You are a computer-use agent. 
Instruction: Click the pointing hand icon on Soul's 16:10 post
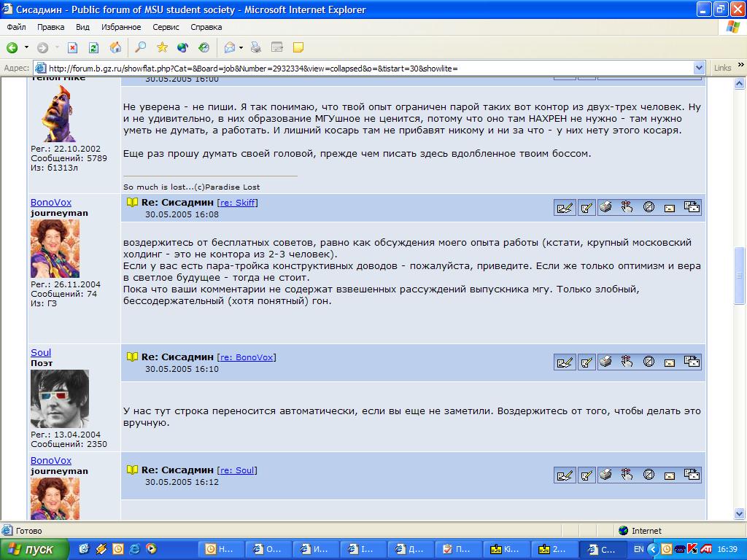627,362
